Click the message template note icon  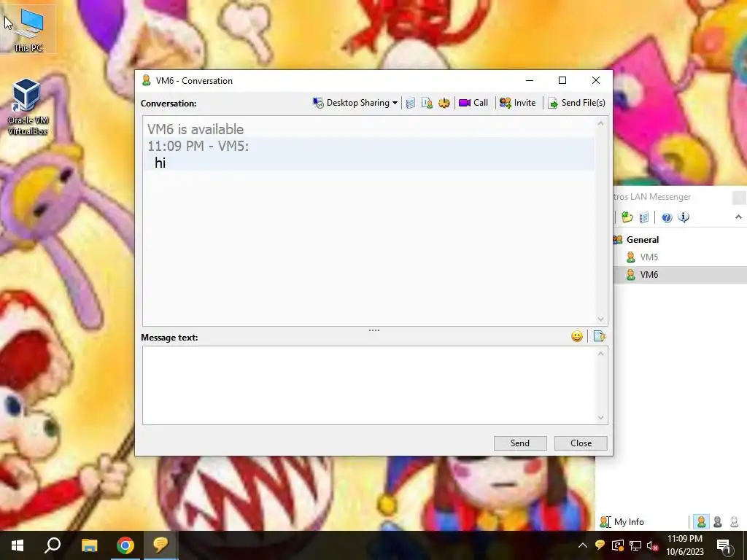click(600, 336)
